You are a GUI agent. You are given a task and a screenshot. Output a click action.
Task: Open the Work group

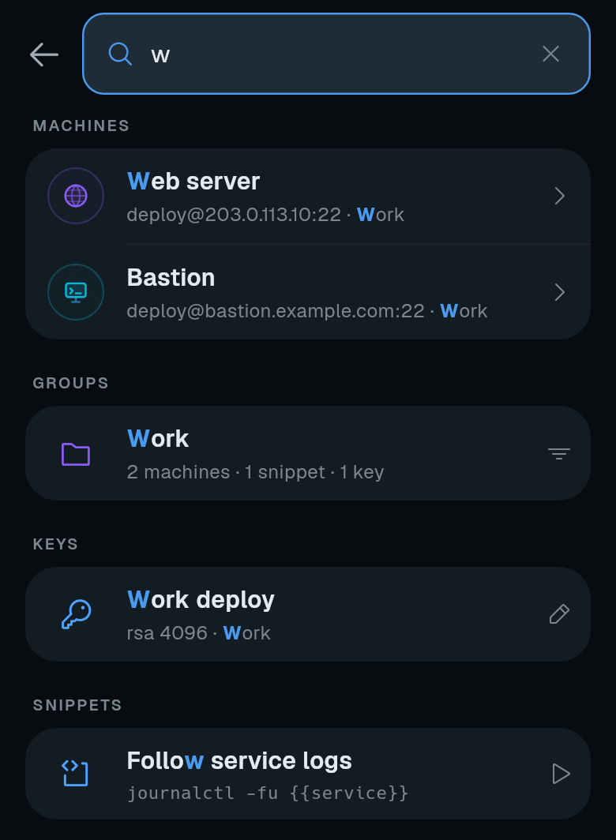pyautogui.click(x=308, y=453)
